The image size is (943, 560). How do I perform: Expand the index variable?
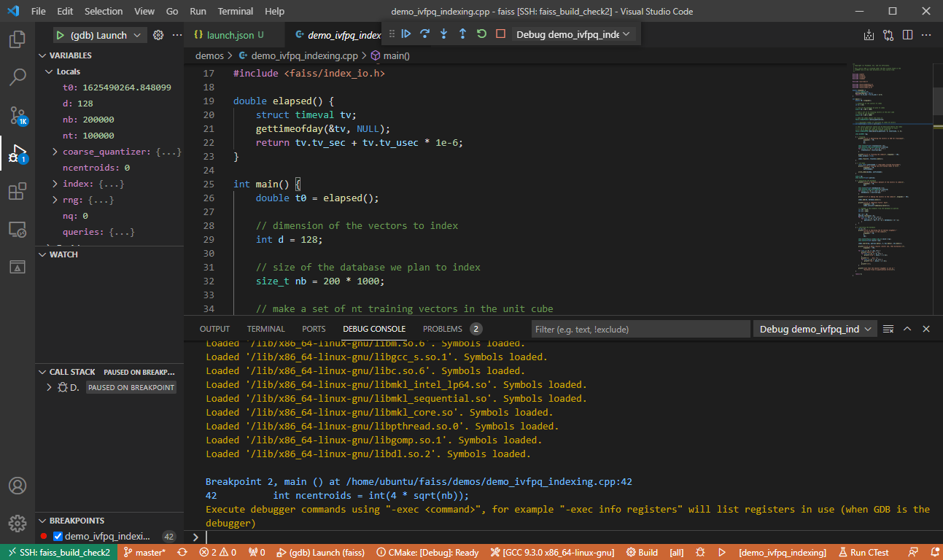[x=55, y=184]
